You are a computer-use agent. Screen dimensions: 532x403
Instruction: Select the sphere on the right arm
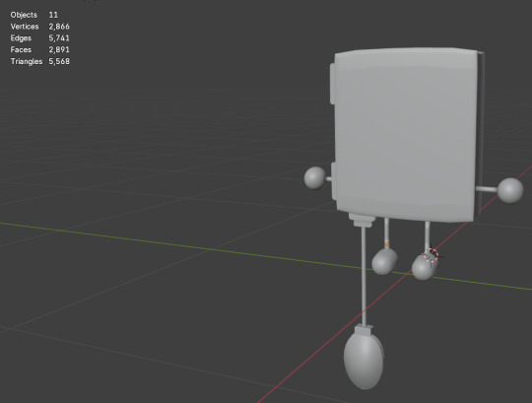coord(510,190)
